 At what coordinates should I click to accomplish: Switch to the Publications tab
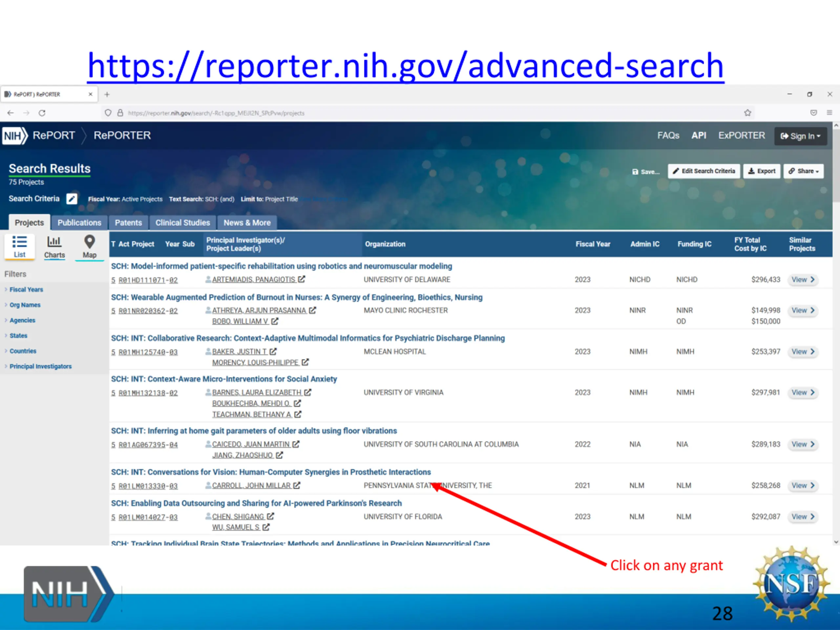coord(79,223)
